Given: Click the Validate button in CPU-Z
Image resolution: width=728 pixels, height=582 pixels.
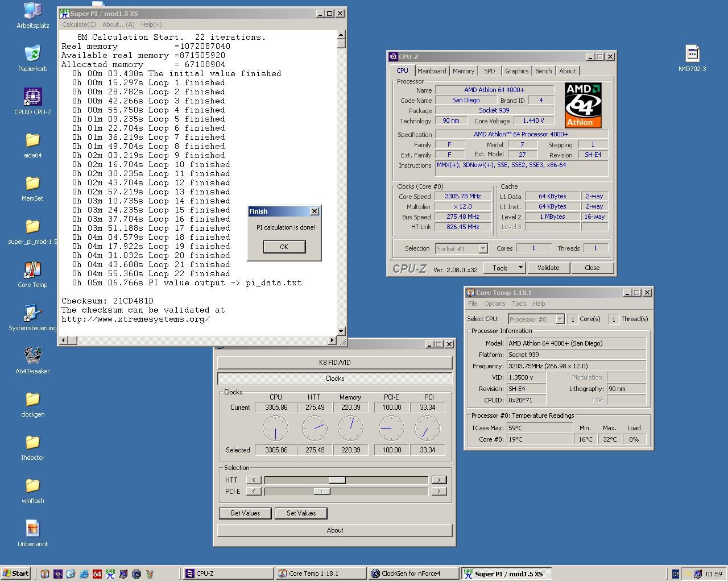Looking at the screenshot, I should (548, 268).
